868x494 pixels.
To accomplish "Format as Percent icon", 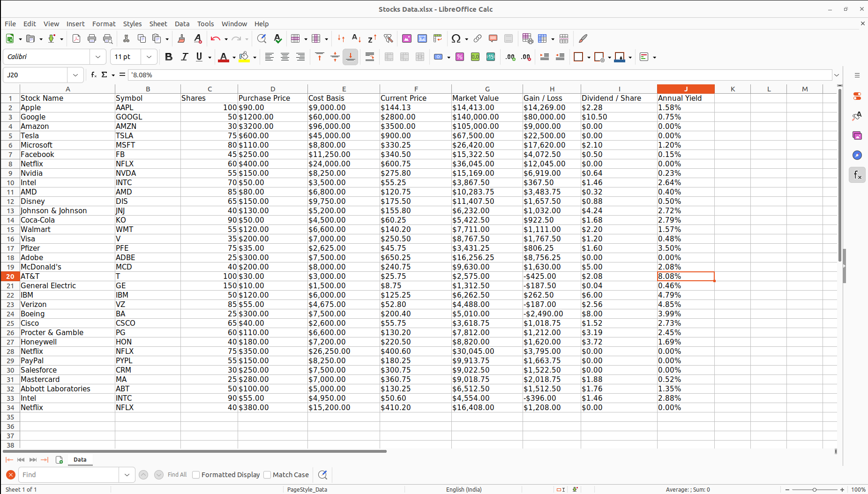I will tap(460, 57).
